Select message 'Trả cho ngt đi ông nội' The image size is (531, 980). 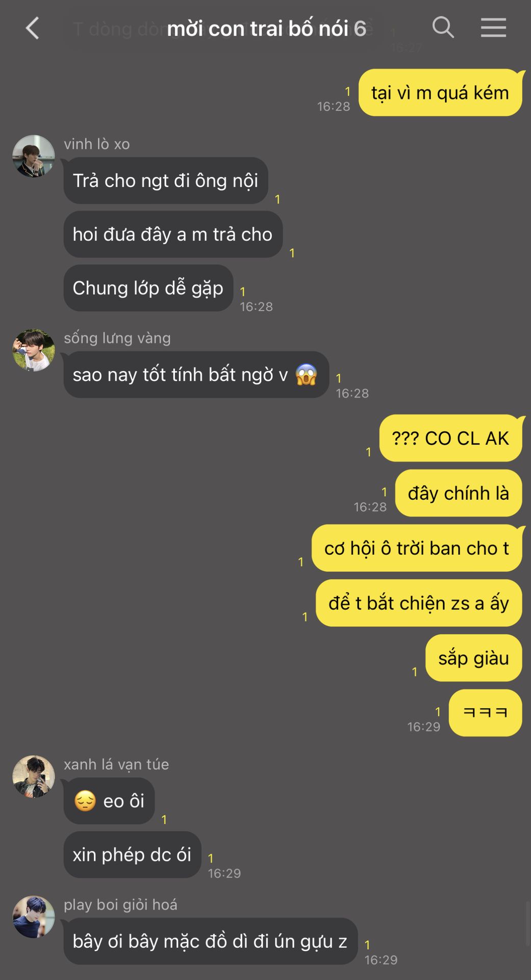click(166, 181)
